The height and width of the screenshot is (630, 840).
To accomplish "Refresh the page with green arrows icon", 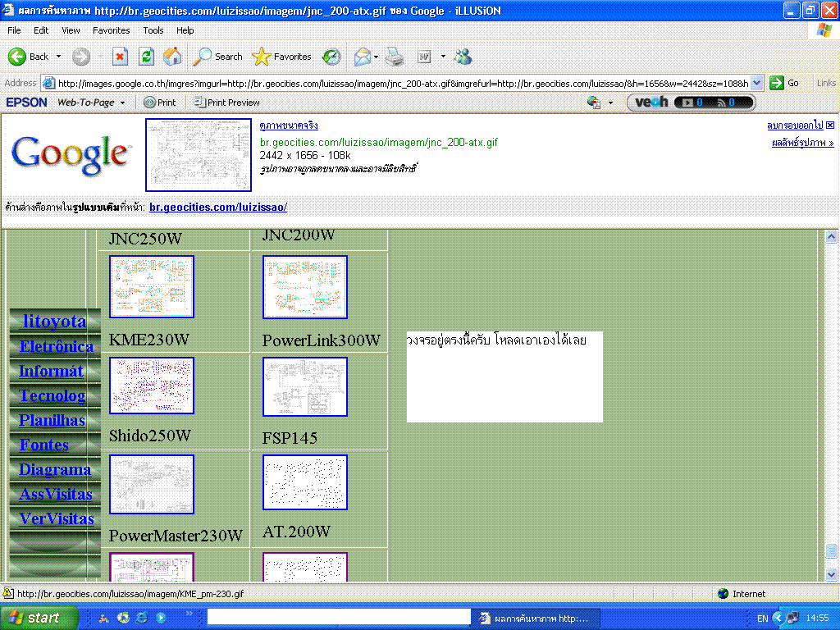I will 146,57.
